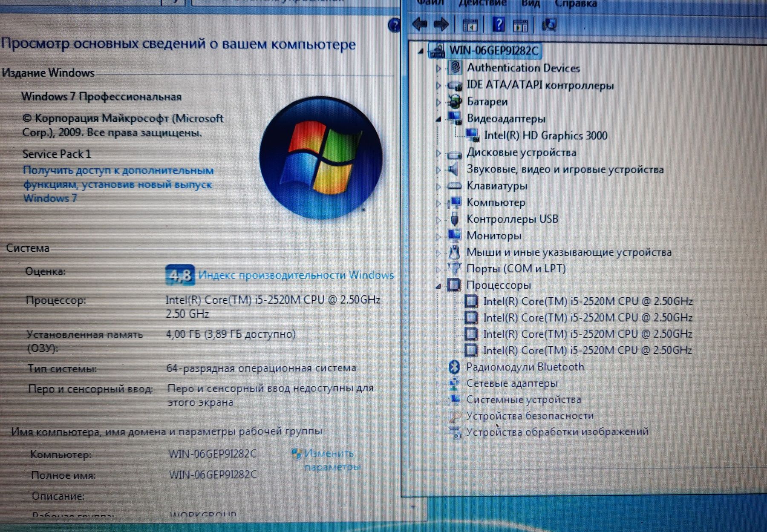Collapse the Процессоры node
The image size is (767, 532).
(439, 286)
